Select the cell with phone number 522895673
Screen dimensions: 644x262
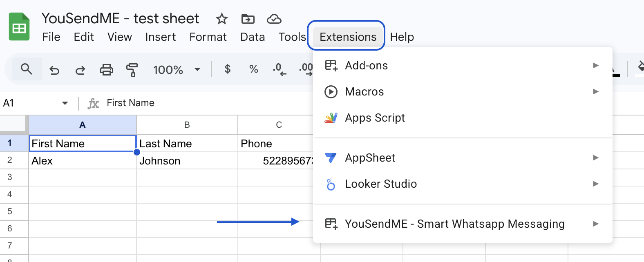click(276, 161)
